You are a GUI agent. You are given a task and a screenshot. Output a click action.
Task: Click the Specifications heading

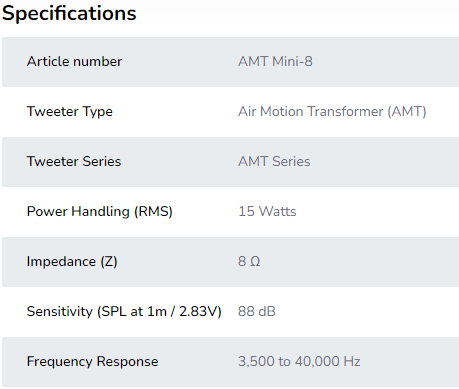tap(69, 14)
